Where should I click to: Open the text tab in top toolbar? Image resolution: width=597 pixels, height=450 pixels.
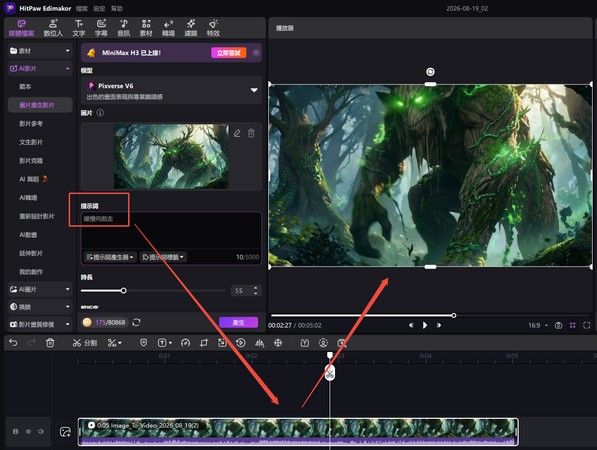[79, 28]
